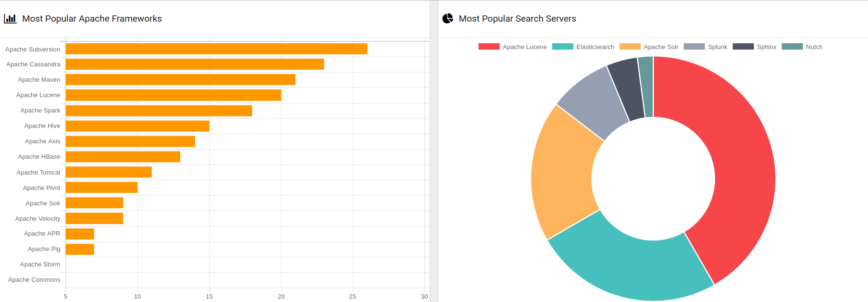Click the 'Elasticsearch' legend text
The image size is (868, 302).
pos(595,47)
